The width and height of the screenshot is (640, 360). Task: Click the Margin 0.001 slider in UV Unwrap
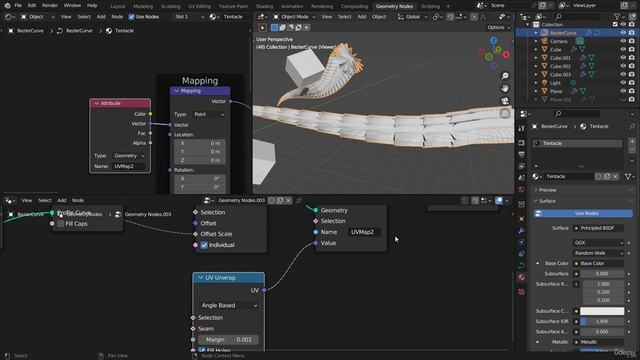click(229, 340)
